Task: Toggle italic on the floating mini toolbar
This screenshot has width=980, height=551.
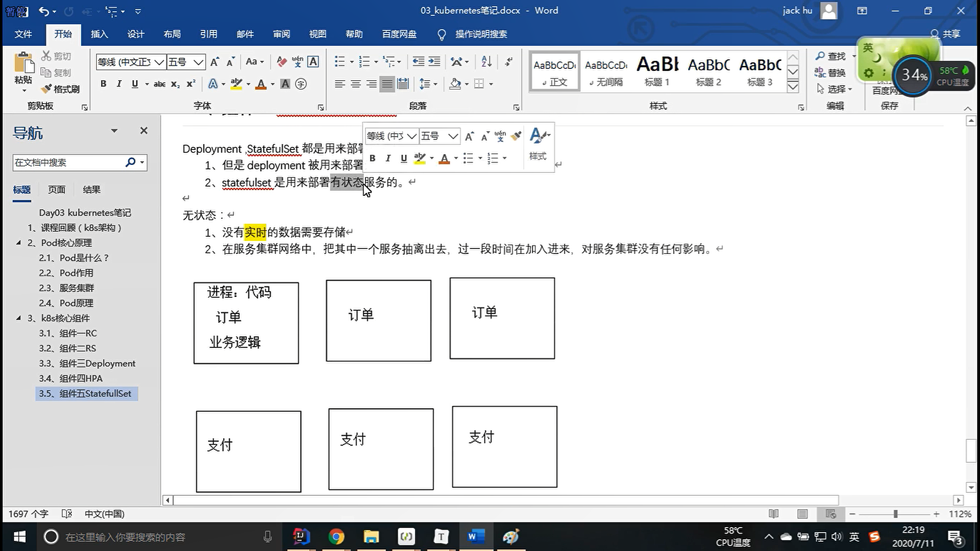Action: coord(388,158)
